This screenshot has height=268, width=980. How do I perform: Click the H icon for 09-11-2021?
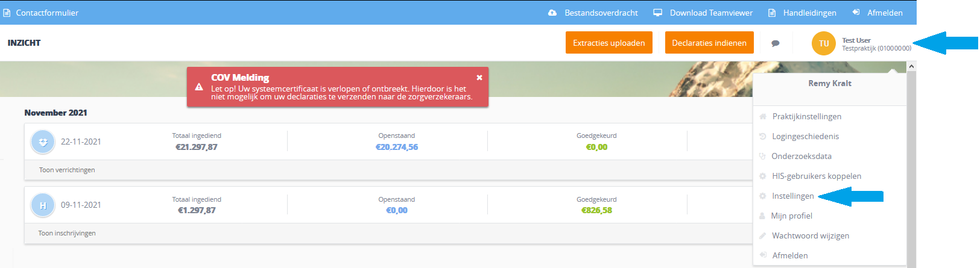tap(43, 205)
